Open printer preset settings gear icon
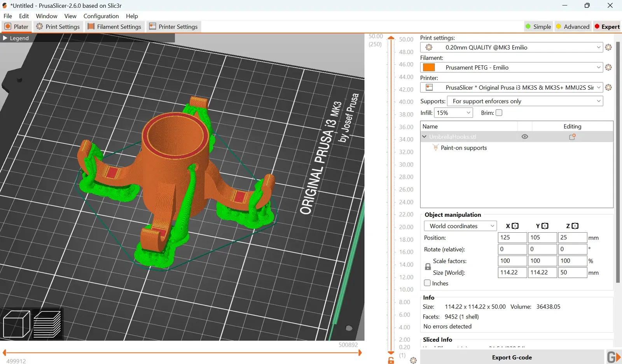 coord(608,88)
